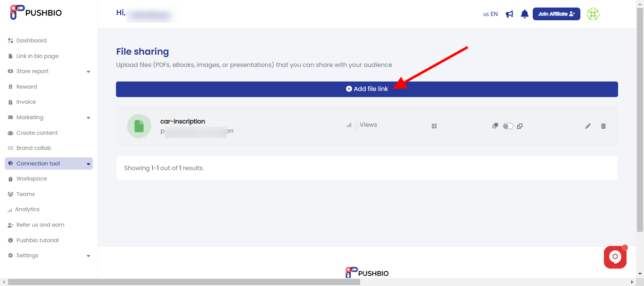Click the Add file link button
This screenshot has height=286, width=644.
point(367,89)
